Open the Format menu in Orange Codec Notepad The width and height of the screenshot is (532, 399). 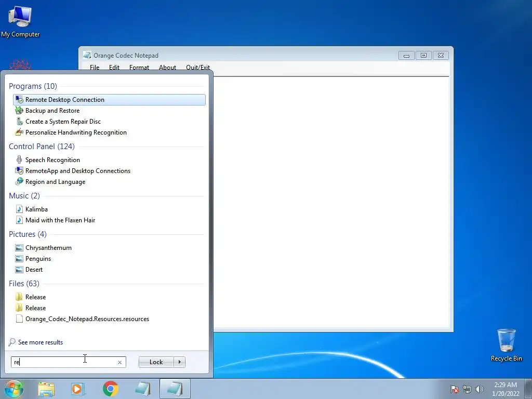coord(139,67)
